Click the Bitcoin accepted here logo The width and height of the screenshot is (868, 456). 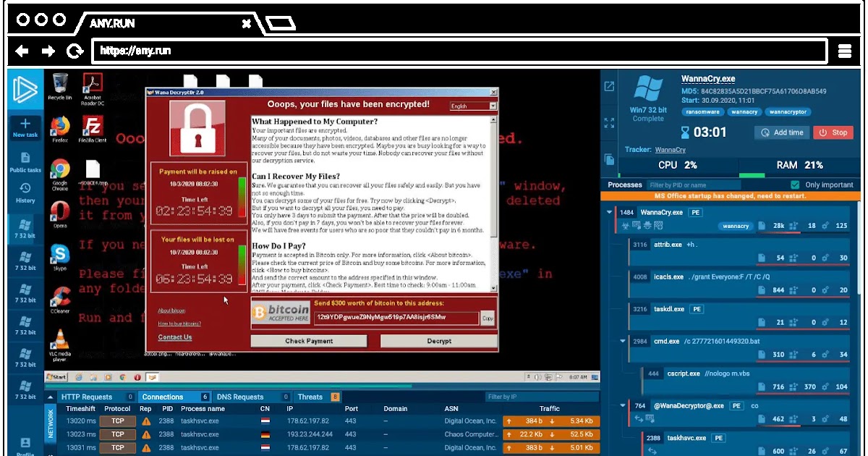coord(280,313)
